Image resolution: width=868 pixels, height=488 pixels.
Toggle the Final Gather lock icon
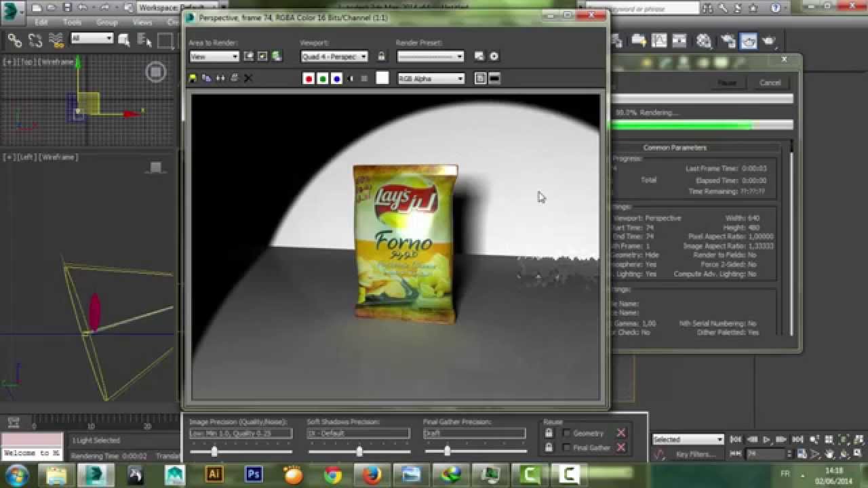click(549, 447)
